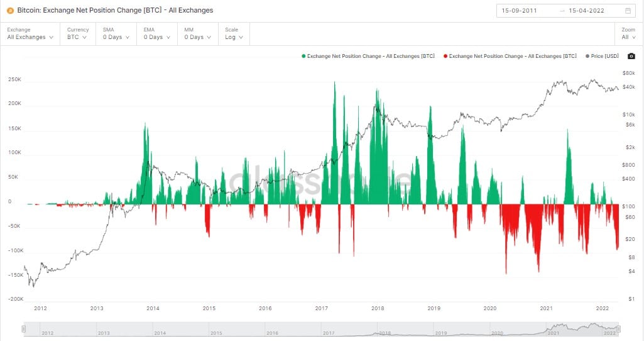Toggle the red Exchange Net Position Change series
Image resolution: width=644 pixels, height=341 pixels.
point(510,56)
